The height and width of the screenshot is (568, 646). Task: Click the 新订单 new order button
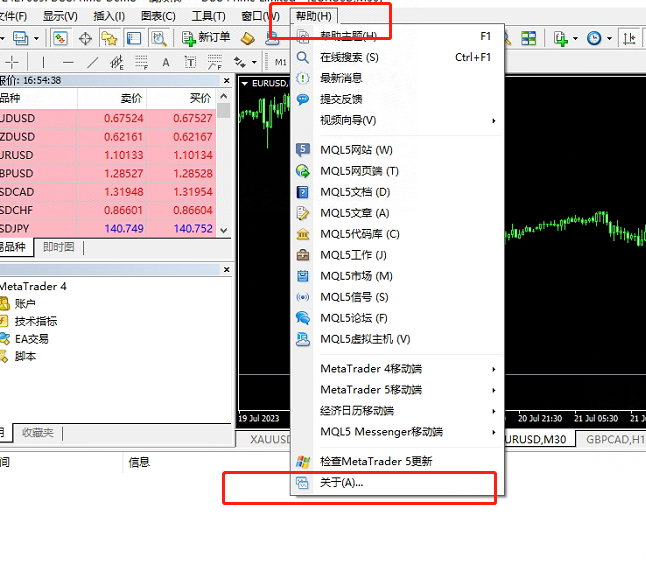point(206,38)
